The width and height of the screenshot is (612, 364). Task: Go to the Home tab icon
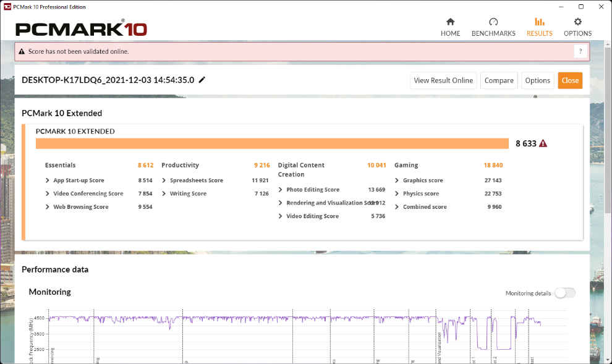click(x=451, y=22)
